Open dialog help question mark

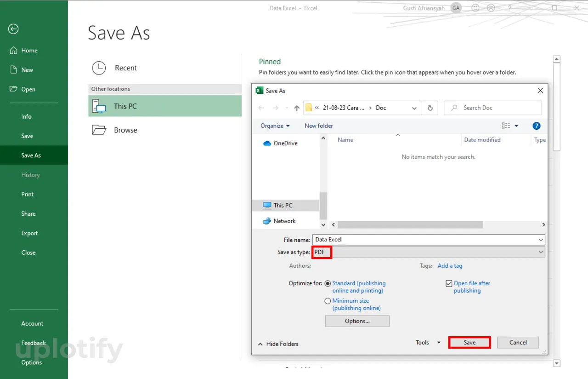tap(536, 126)
